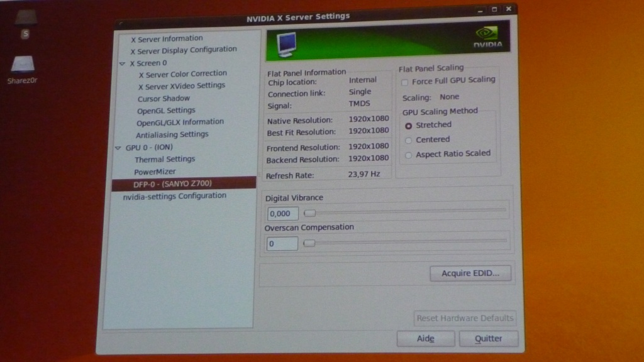Maximize the NVIDIA X Server Settings window
Screen dimensions: 644x362
494,9
